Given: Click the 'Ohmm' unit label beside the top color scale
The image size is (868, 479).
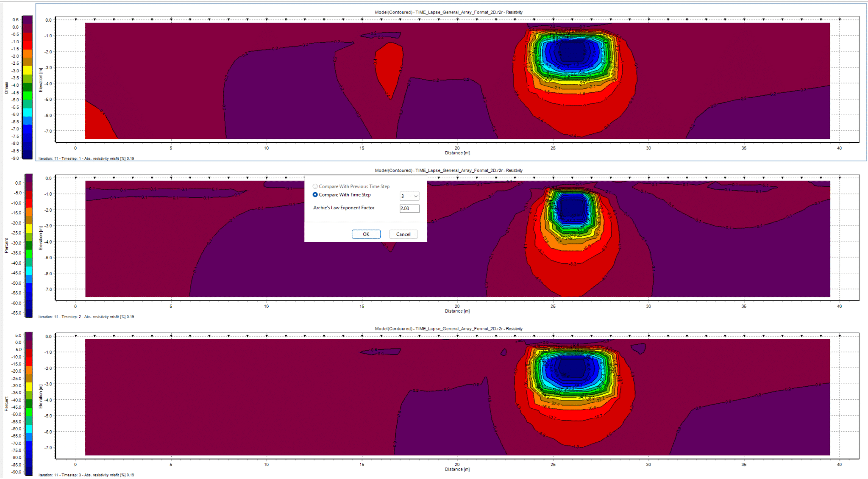Looking at the screenshot, I should [6, 88].
